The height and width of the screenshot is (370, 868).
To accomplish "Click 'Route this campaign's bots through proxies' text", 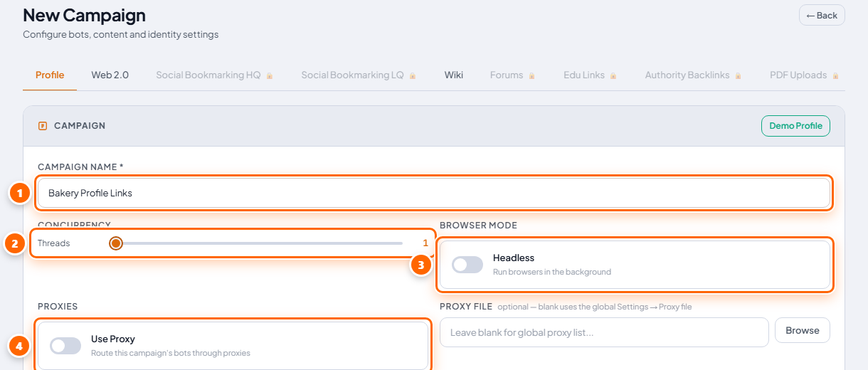I will pyautogui.click(x=171, y=353).
